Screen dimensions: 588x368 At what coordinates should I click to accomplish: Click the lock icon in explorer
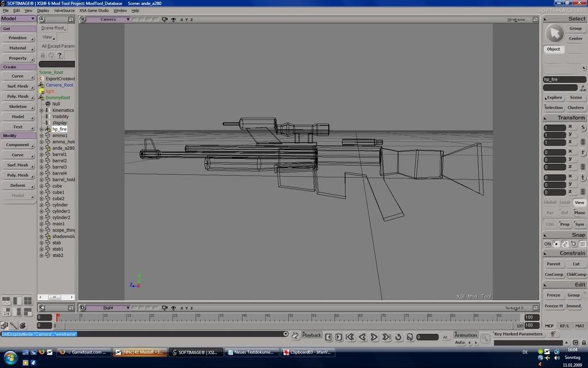(x=42, y=55)
